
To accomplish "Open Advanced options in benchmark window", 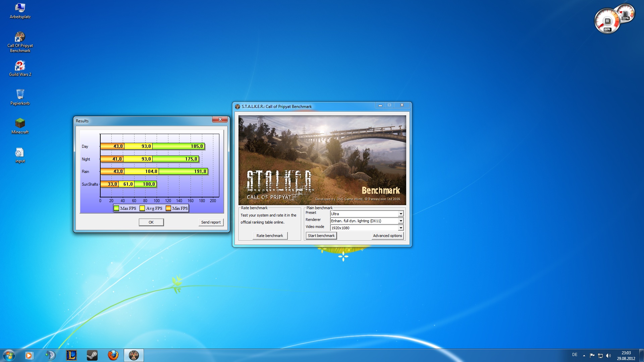I will pyautogui.click(x=387, y=236).
